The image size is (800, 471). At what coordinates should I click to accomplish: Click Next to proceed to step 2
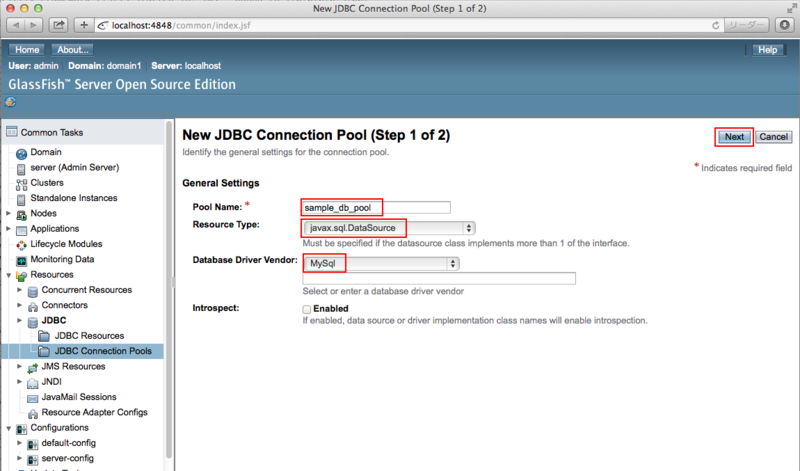[x=734, y=137]
